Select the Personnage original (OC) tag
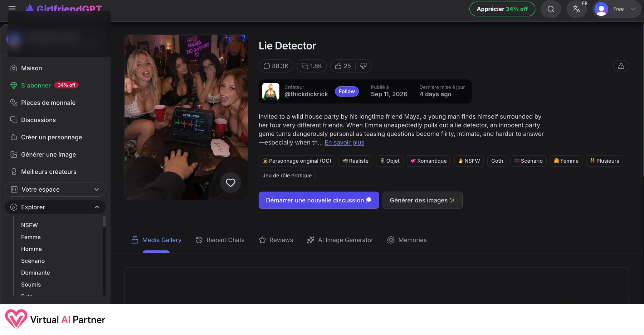Image resolution: width=644 pixels, height=335 pixels. [297, 161]
